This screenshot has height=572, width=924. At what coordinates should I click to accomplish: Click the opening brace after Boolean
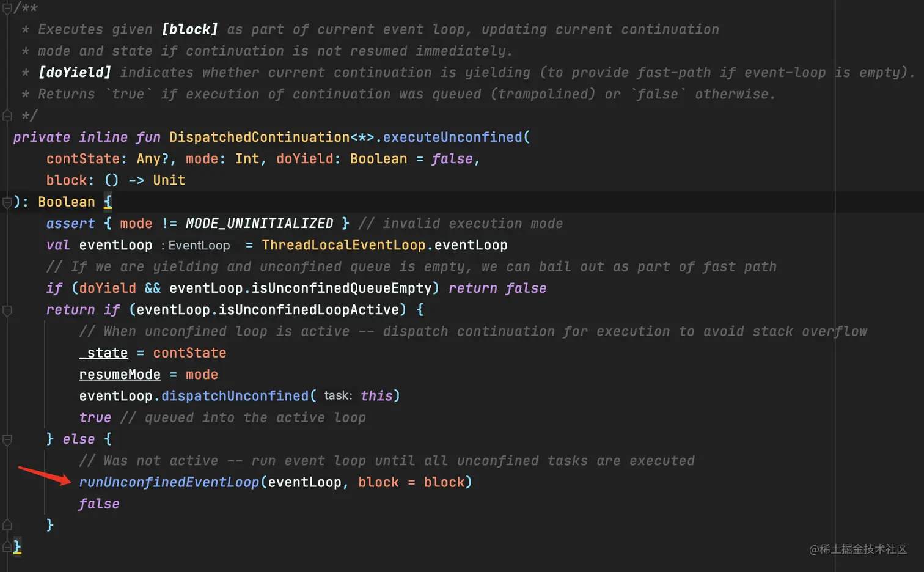[108, 202]
